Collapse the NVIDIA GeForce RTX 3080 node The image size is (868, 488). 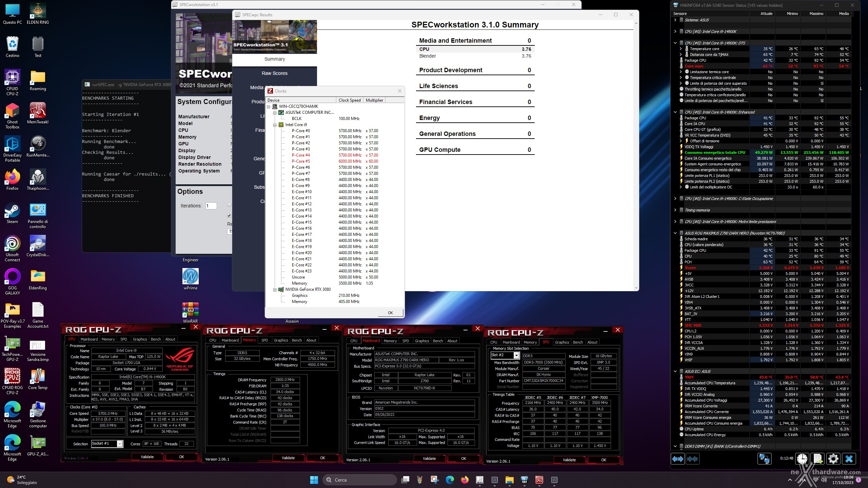click(x=275, y=289)
